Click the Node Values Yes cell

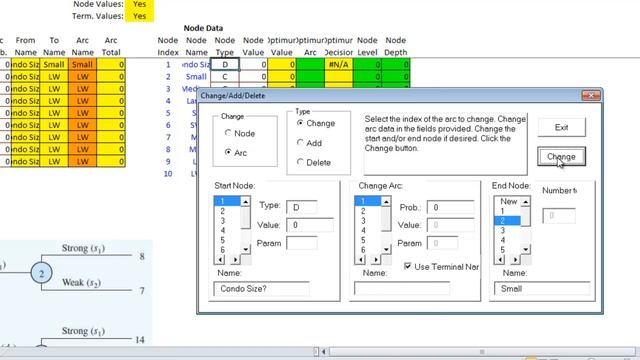(x=139, y=4)
